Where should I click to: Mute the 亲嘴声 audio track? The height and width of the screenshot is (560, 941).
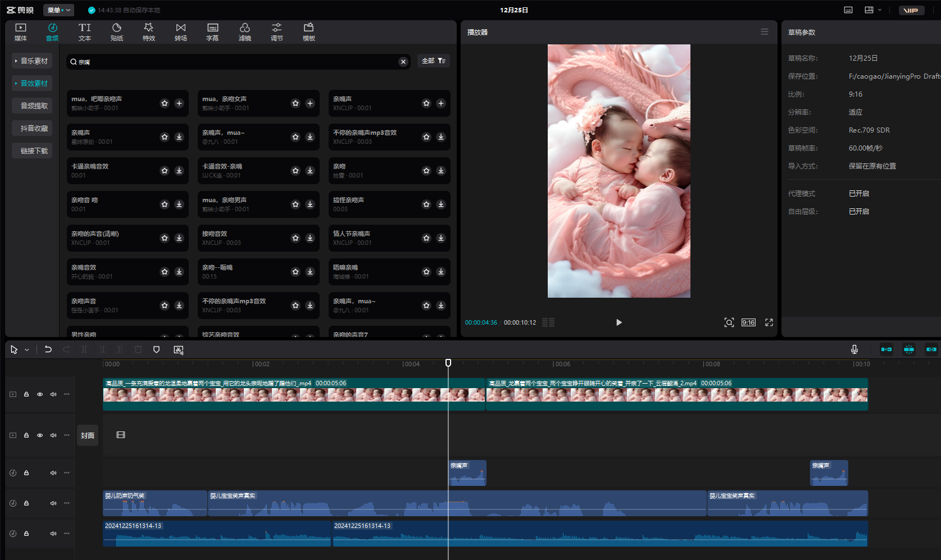point(53,473)
